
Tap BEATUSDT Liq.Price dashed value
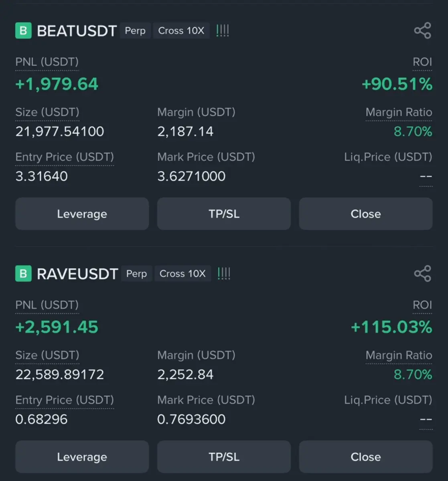[x=426, y=176]
